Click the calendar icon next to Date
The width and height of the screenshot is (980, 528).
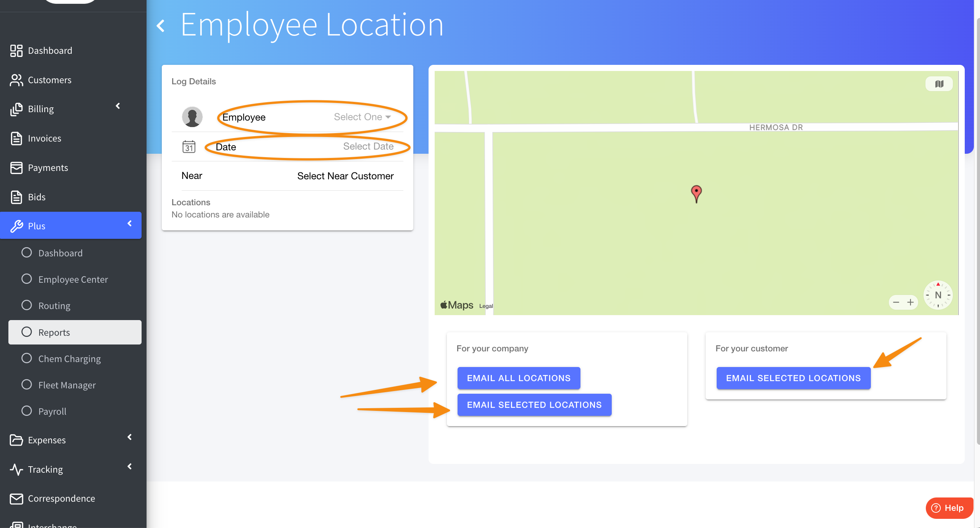189,146
